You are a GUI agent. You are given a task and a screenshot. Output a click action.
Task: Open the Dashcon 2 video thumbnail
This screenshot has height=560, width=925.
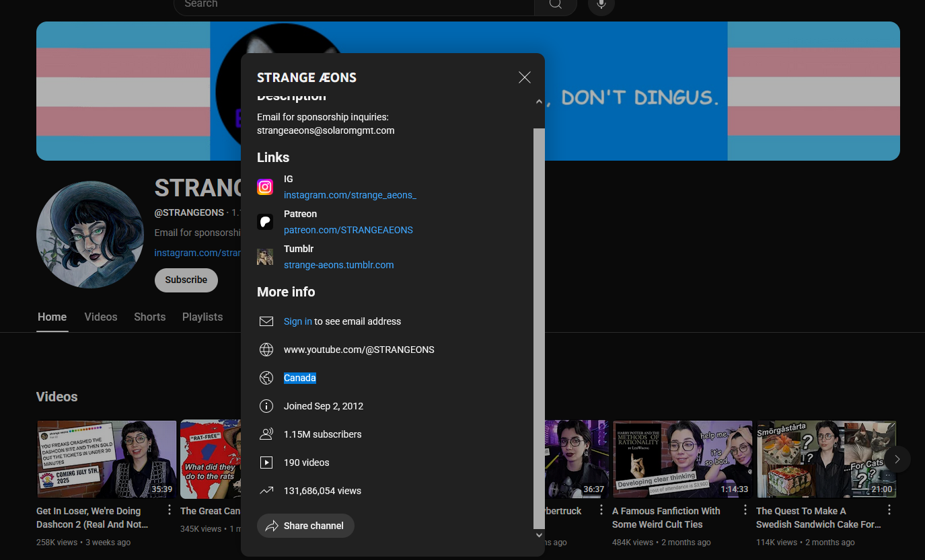click(x=107, y=459)
